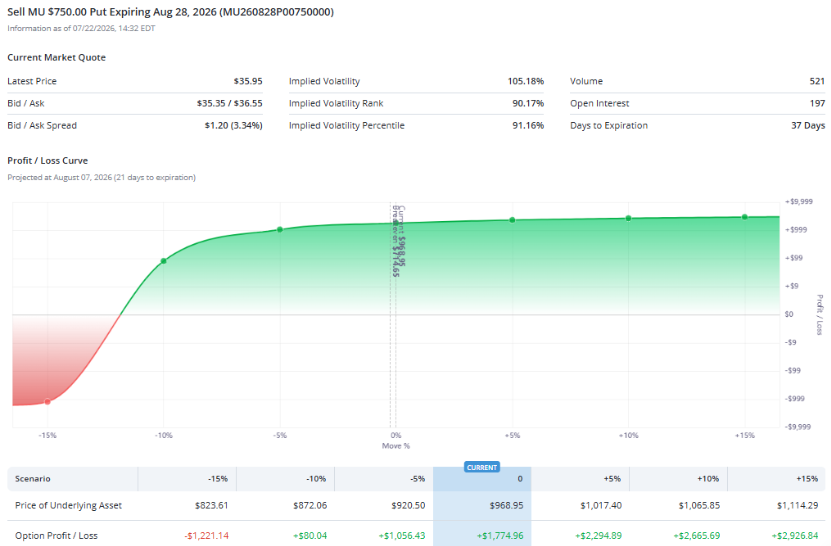Click the -10% data point on curve
Screen dimensions: 831x546
tap(164, 261)
